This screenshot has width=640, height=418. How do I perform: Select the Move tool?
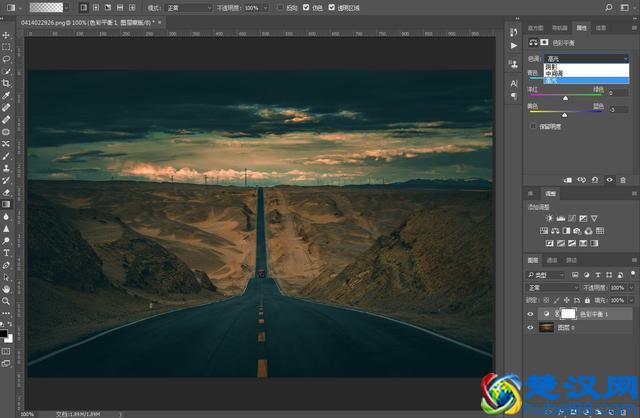[x=6, y=35]
